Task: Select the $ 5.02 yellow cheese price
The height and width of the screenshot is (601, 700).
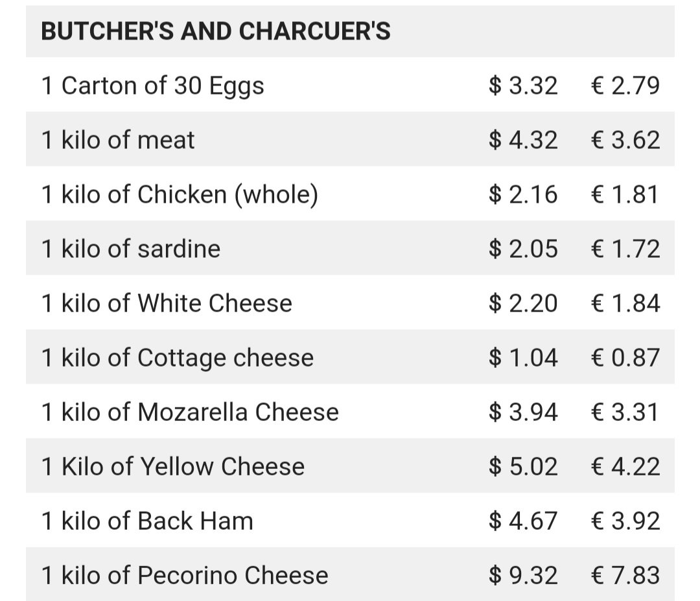Action: pyautogui.click(x=523, y=466)
